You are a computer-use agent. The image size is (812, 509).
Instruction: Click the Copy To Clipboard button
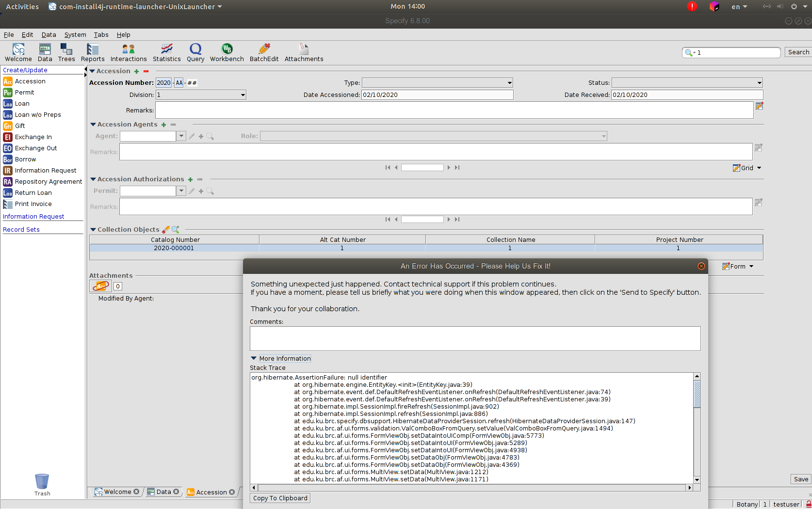coord(280,498)
